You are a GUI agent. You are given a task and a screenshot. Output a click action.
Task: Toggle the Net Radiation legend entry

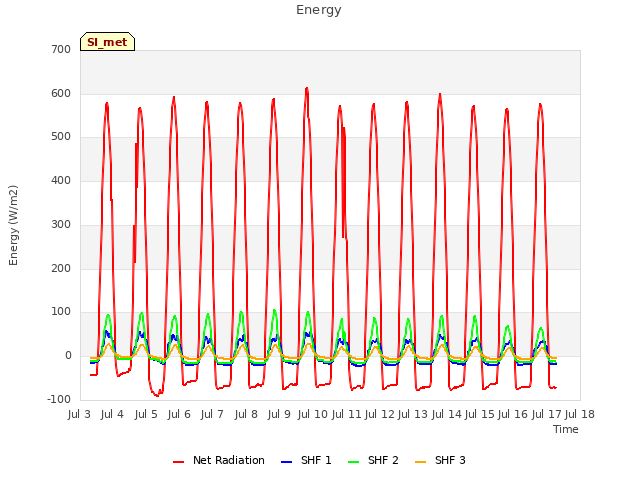[x=219, y=460]
